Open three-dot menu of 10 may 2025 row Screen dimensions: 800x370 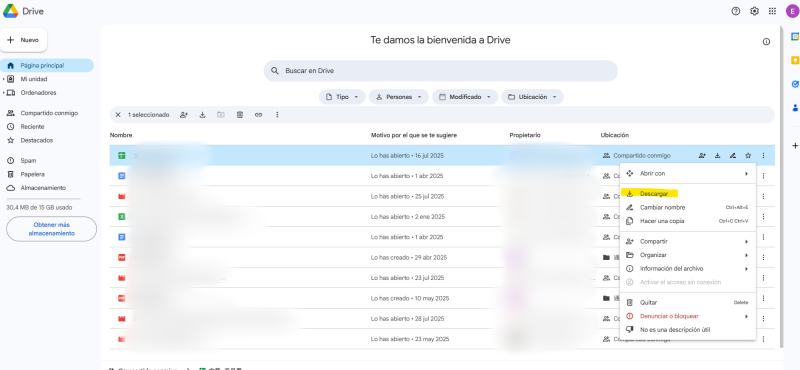(x=763, y=299)
